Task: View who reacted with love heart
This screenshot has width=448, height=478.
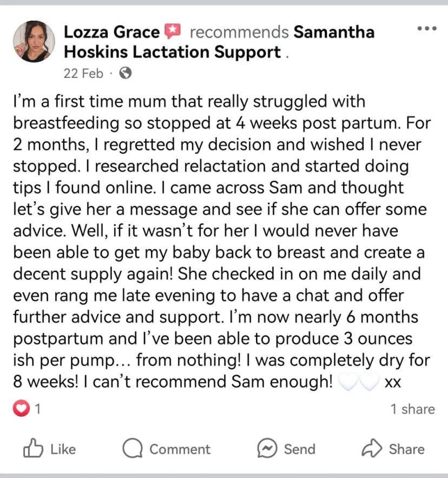Action: tap(21, 408)
